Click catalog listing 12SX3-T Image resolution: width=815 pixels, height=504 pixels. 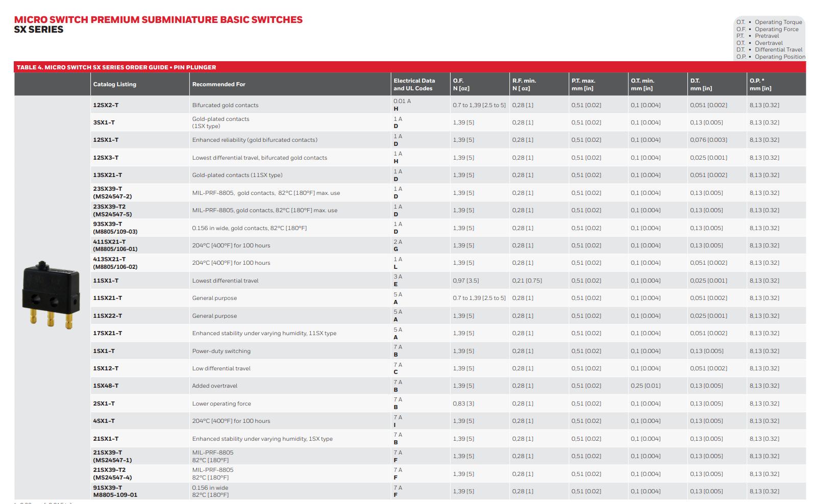[106, 158]
